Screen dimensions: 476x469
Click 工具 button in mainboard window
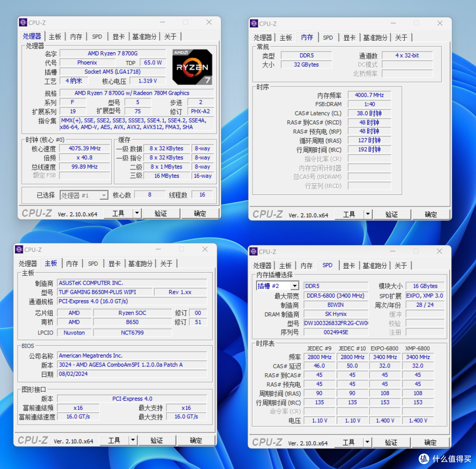[115, 440]
